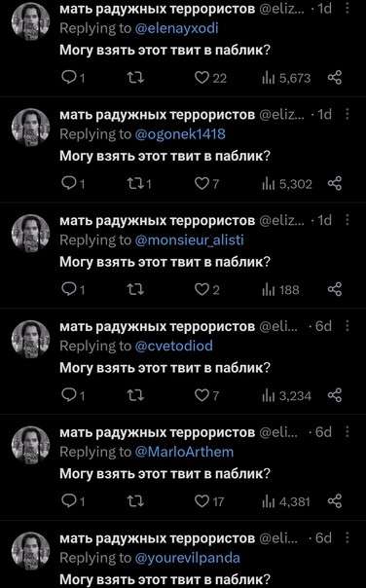
Task: Share the reply to @cvetodiod
Action: [x=335, y=395]
